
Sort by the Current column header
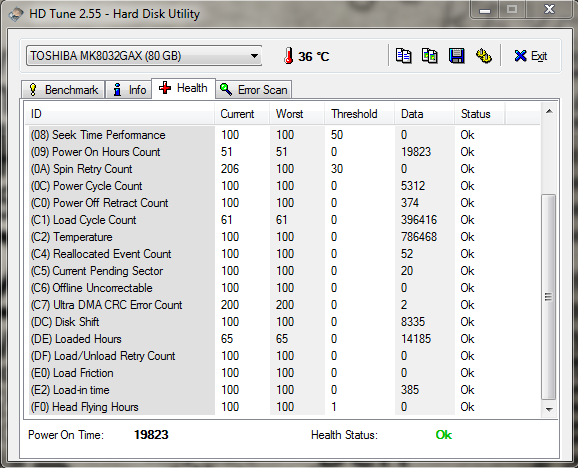[x=242, y=114]
